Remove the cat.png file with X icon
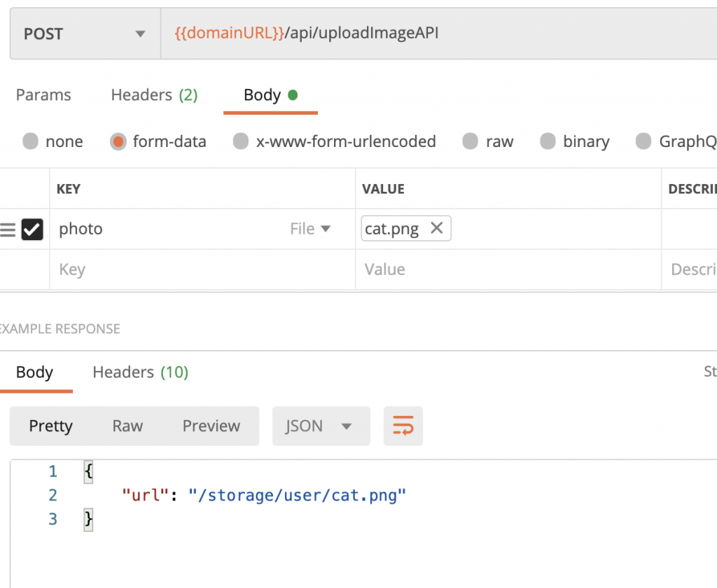 (x=436, y=228)
